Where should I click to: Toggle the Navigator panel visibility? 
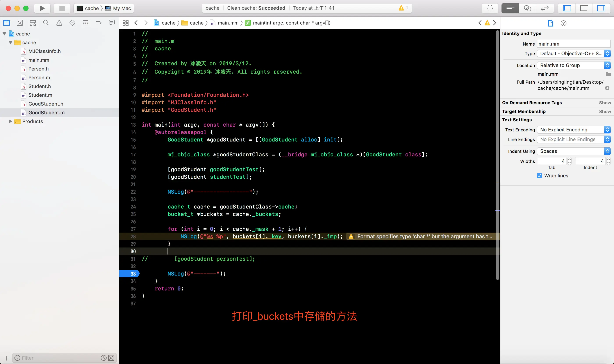[567, 8]
